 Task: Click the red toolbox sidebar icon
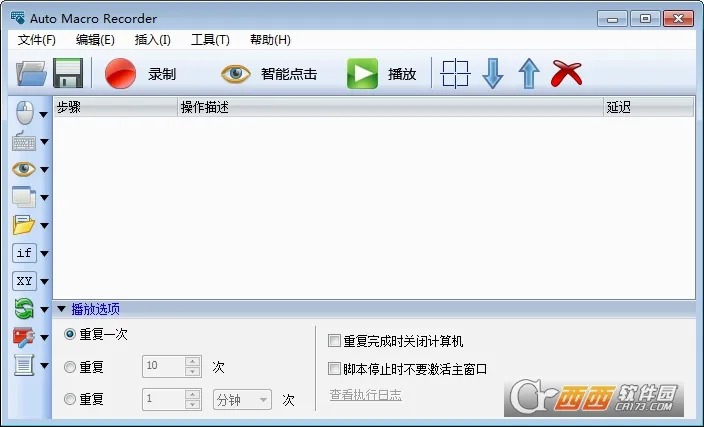(24, 337)
